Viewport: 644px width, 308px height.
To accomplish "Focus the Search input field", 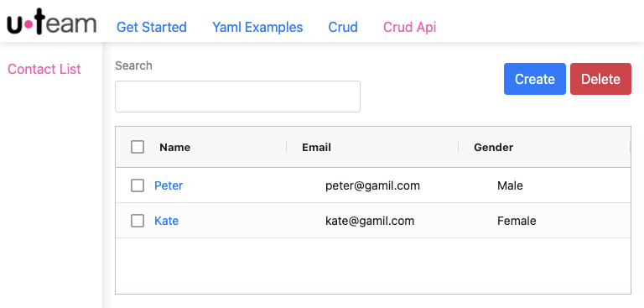I will 237,97.
